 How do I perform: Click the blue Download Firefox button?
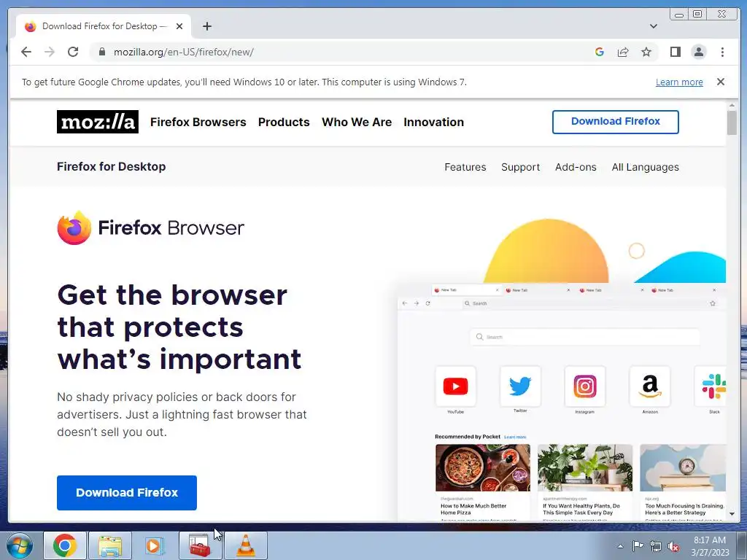(127, 493)
